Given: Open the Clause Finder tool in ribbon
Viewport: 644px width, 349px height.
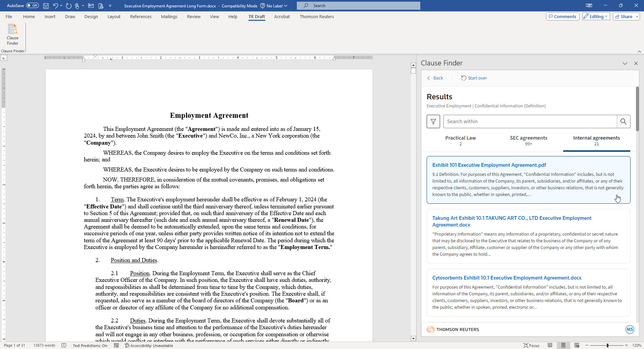Looking at the screenshot, I should (x=12, y=34).
